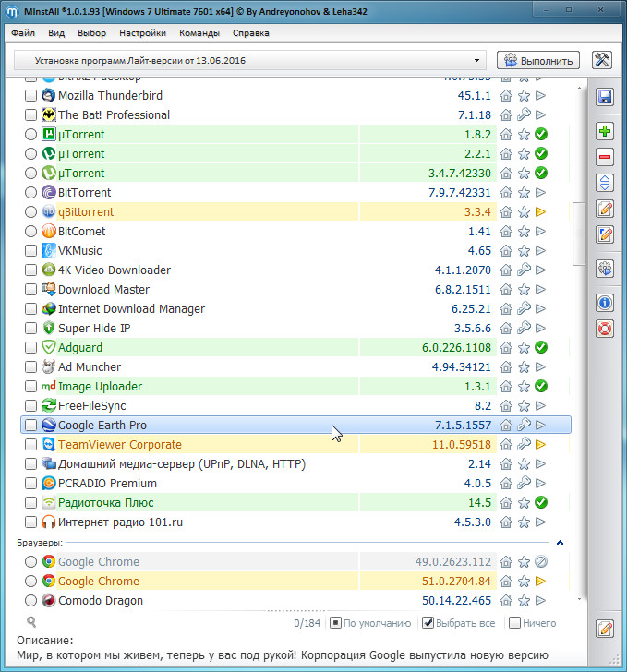Click version '51.0.2704.84' of Google Chrome

click(x=456, y=582)
